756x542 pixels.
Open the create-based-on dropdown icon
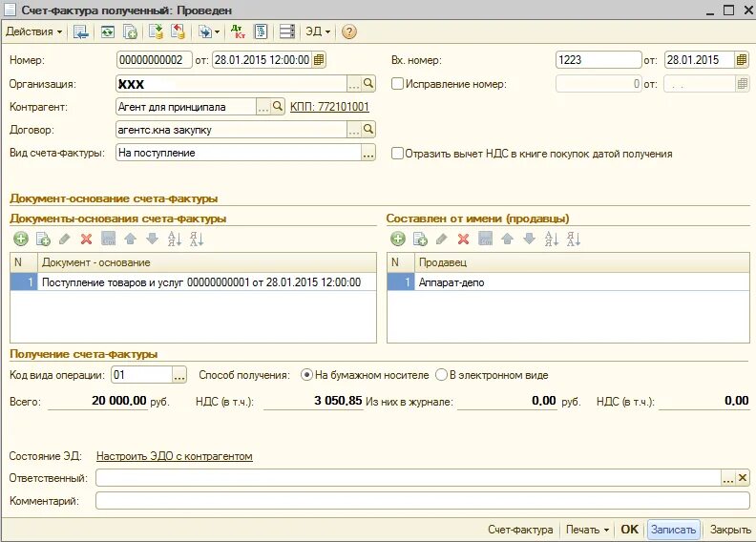(x=209, y=31)
